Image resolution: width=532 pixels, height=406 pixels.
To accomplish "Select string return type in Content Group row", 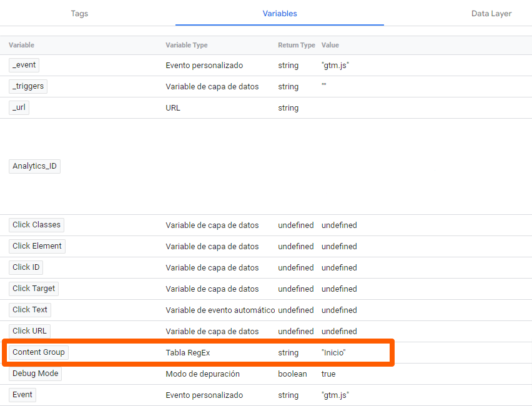I will 288,353.
